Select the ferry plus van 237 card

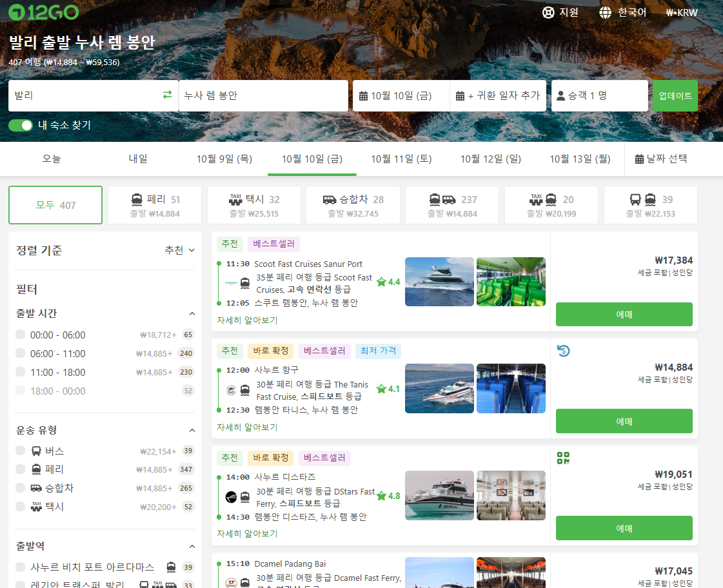[x=452, y=205]
